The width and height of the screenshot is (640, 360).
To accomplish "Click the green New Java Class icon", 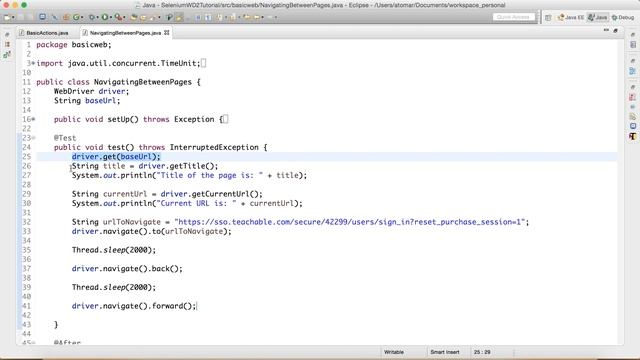I will click(76, 17).
